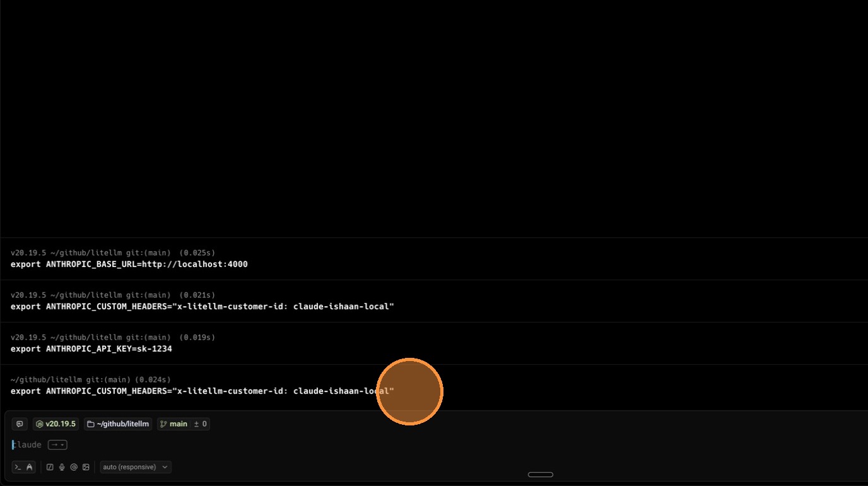The height and width of the screenshot is (486, 868).
Task: Toggle agent mode icon in input bar
Action: pos(29,467)
